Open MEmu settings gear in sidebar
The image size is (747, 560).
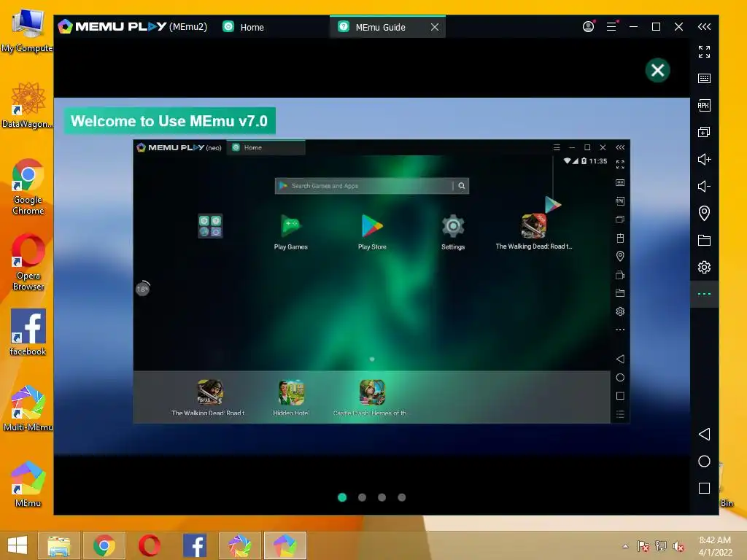(x=704, y=267)
